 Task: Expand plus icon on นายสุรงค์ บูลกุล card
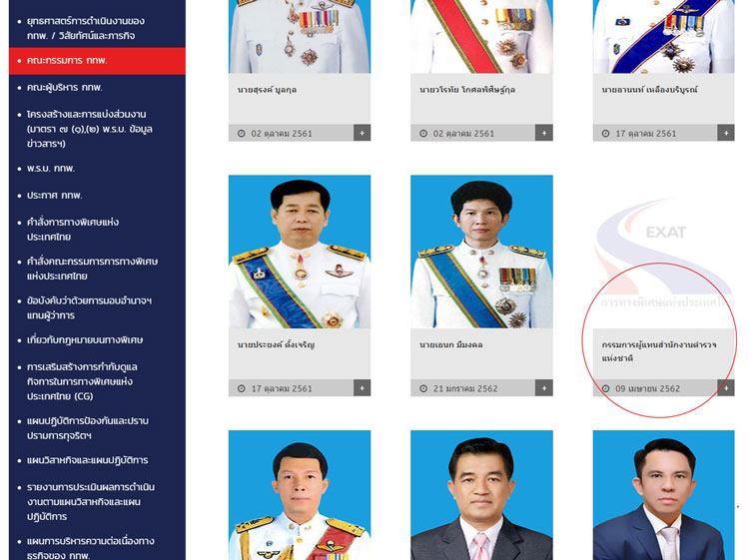(x=362, y=133)
